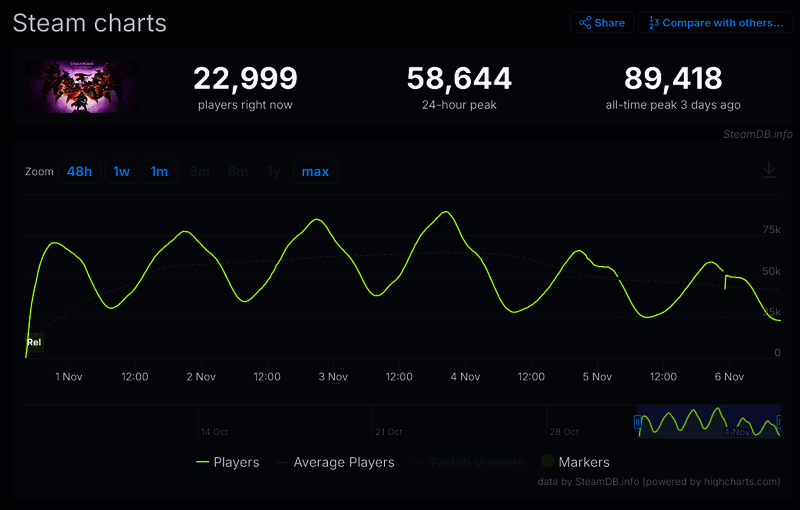Set chart zoom to 48h
Screen dimensions: 800x510
coord(79,172)
